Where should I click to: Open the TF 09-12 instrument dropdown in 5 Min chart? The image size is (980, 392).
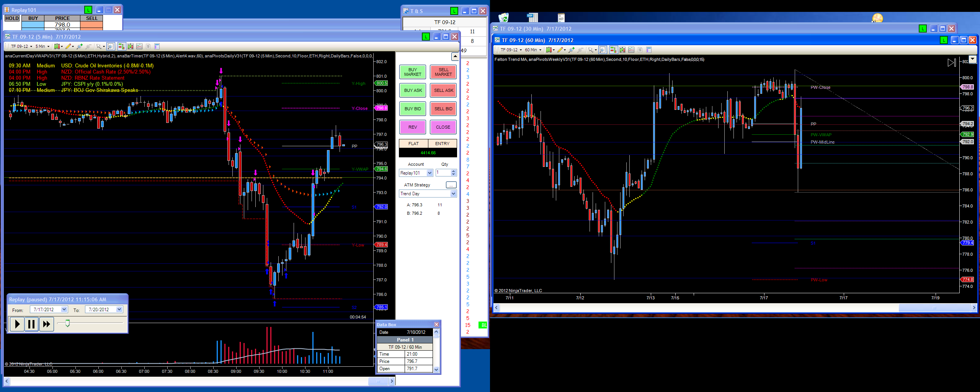pos(21,46)
